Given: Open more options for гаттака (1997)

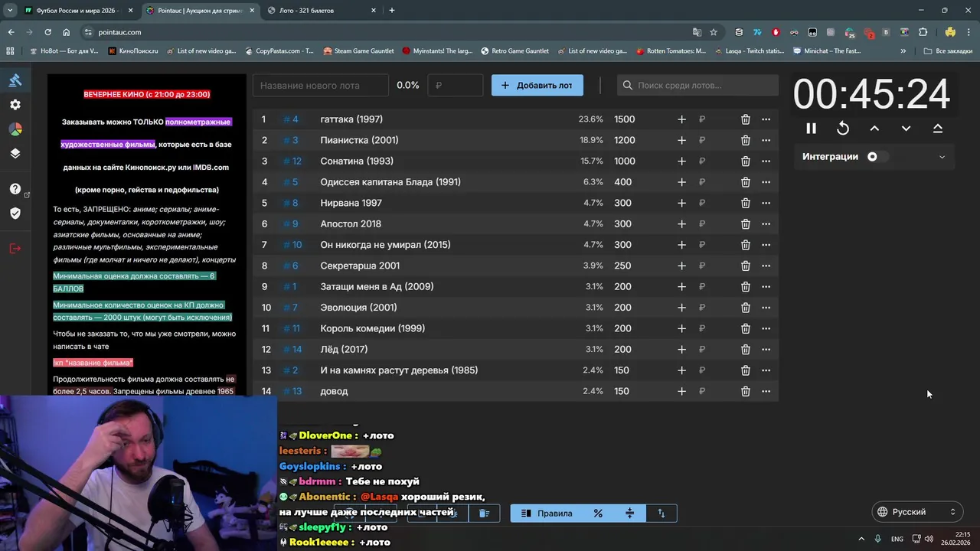Looking at the screenshot, I should coord(766,119).
